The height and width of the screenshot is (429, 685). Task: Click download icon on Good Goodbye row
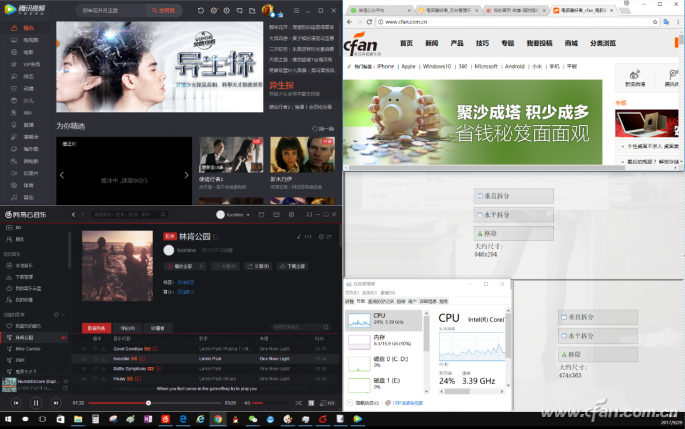[x=104, y=349]
